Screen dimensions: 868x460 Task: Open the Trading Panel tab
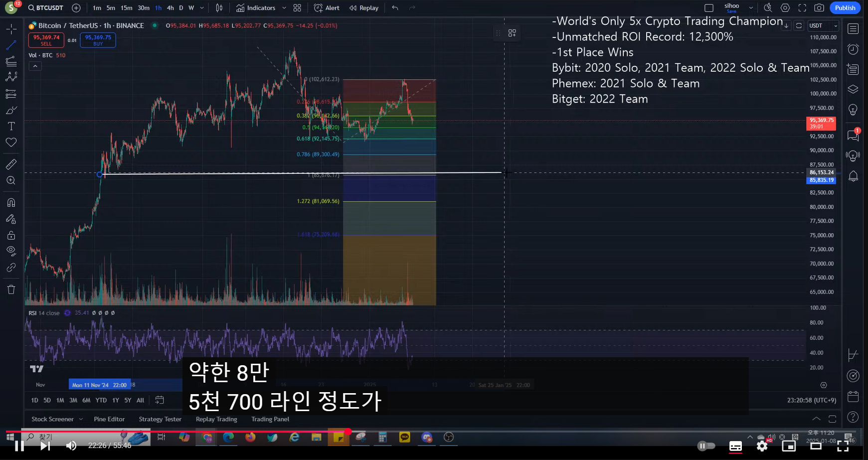pyautogui.click(x=270, y=419)
